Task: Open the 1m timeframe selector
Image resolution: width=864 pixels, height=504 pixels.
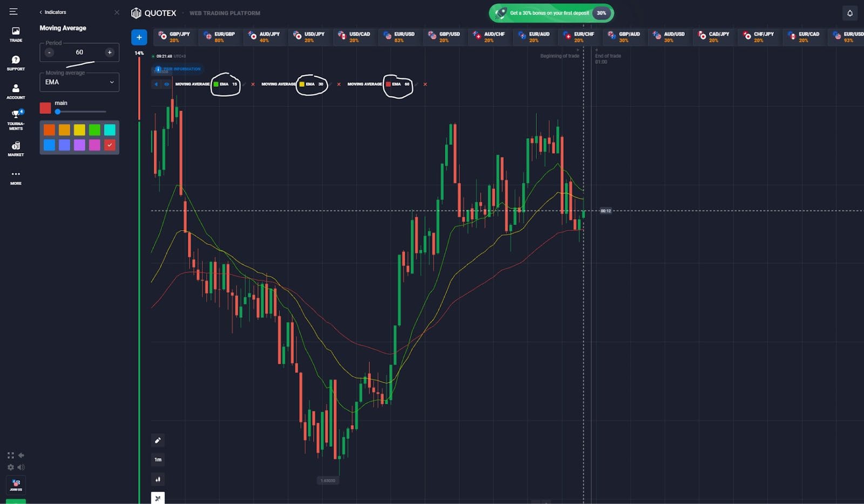Action: click(158, 460)
